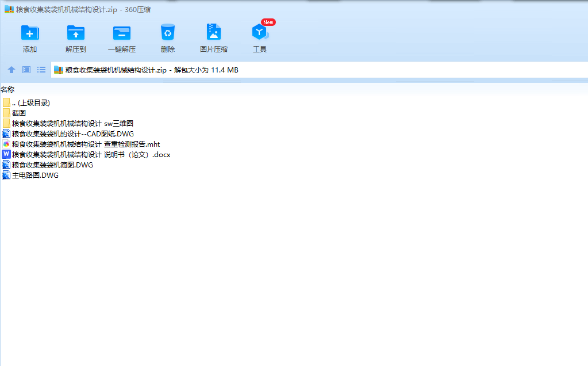This screenshot has width=588, height=366.
Task: Select the 截图 folder row
Action: pos(14,113)
